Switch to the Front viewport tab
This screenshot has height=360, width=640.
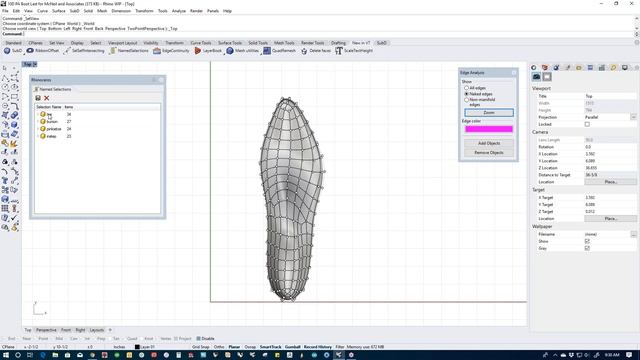66,330
